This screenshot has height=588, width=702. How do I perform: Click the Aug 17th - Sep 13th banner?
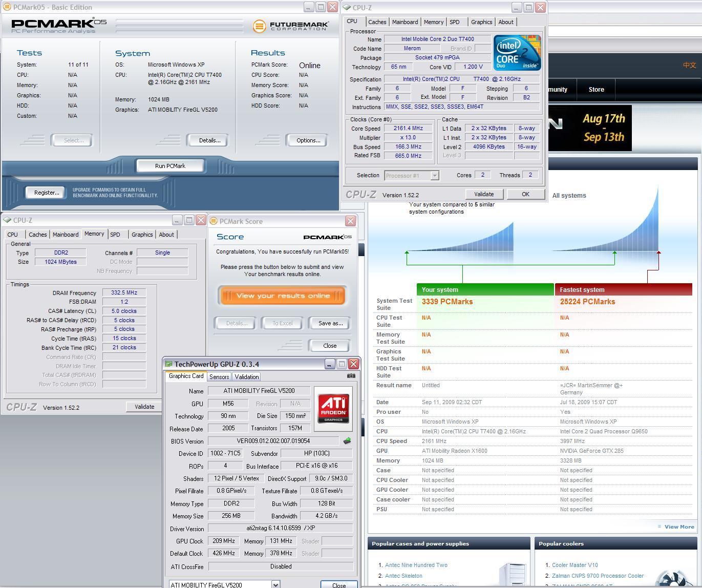[590, 128]
